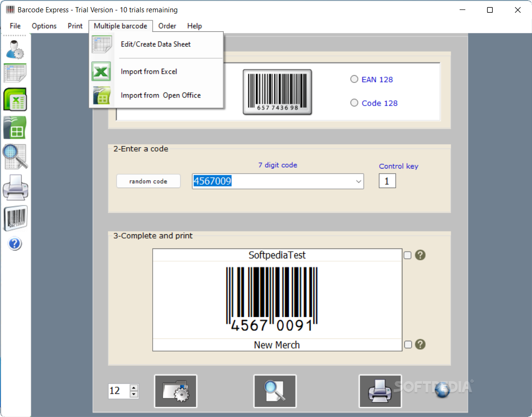Click the Code 128 label text

point(379,103)
